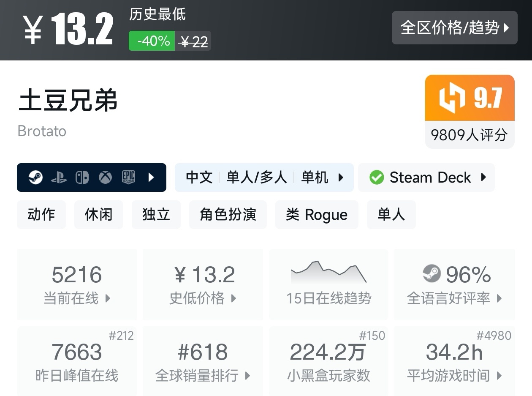
Task: Expand Steam Deck compatibility arrow
Action: point(484,178)
